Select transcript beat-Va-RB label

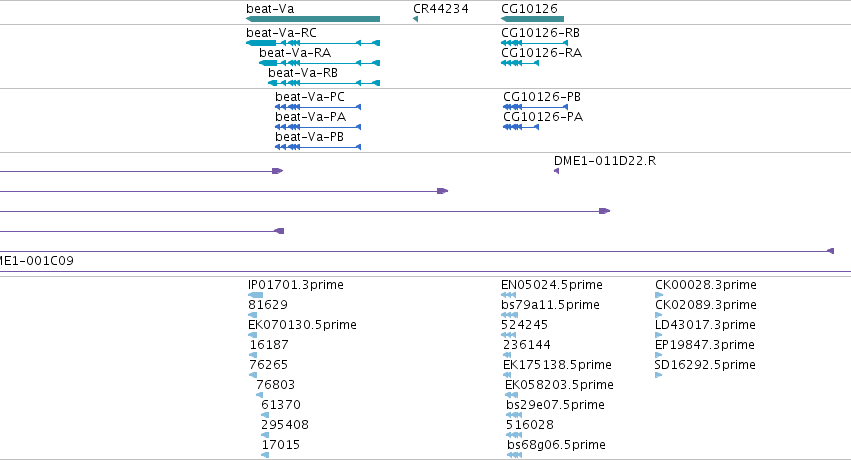pos(303,73)
